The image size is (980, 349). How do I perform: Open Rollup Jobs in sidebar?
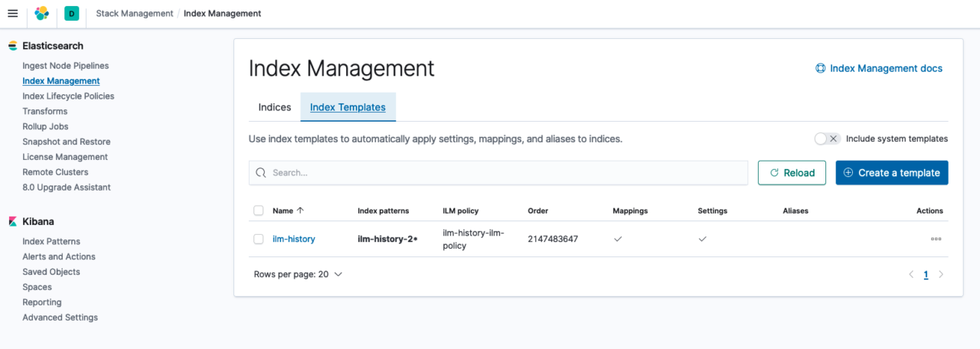(x=45, y=127)
